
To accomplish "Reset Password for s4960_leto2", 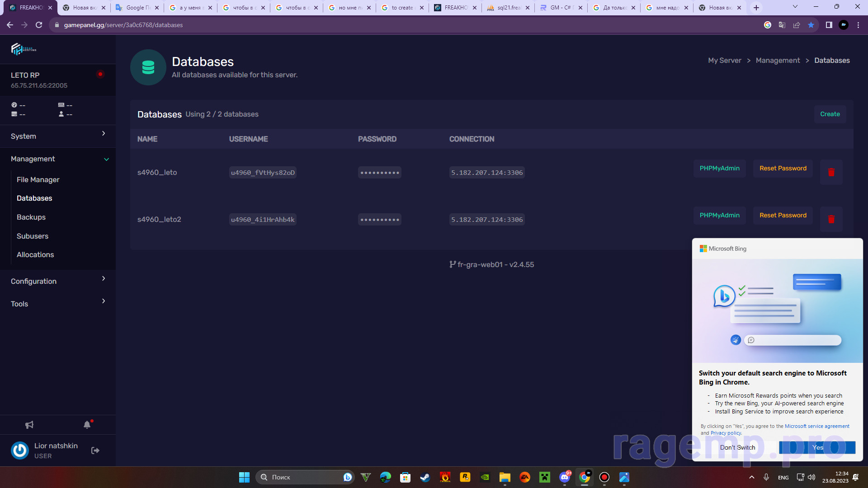I will [x=783, y=215].
